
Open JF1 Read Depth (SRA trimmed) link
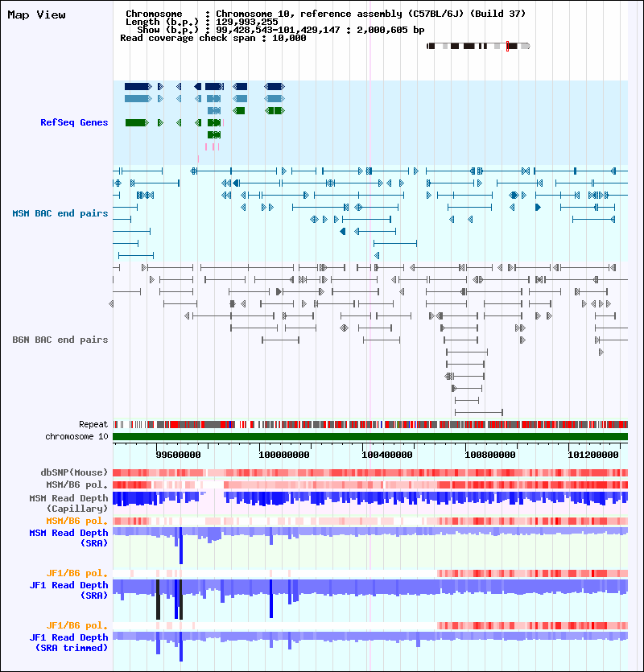click(x=68, y=642)
